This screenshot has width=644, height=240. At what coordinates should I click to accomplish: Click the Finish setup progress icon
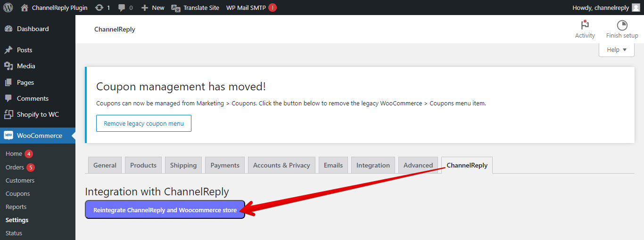[x=622, y=25]
